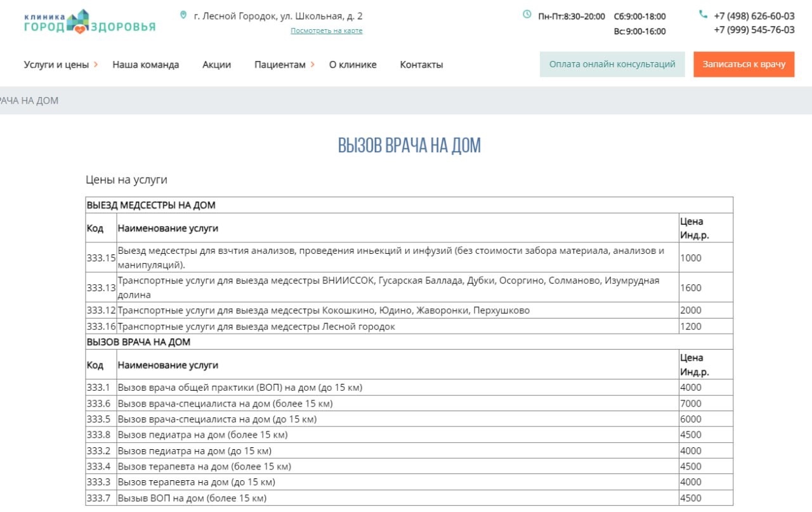Click Вызов терапевта (более 15 км) row
812x512 pixels.
(409, 466)
